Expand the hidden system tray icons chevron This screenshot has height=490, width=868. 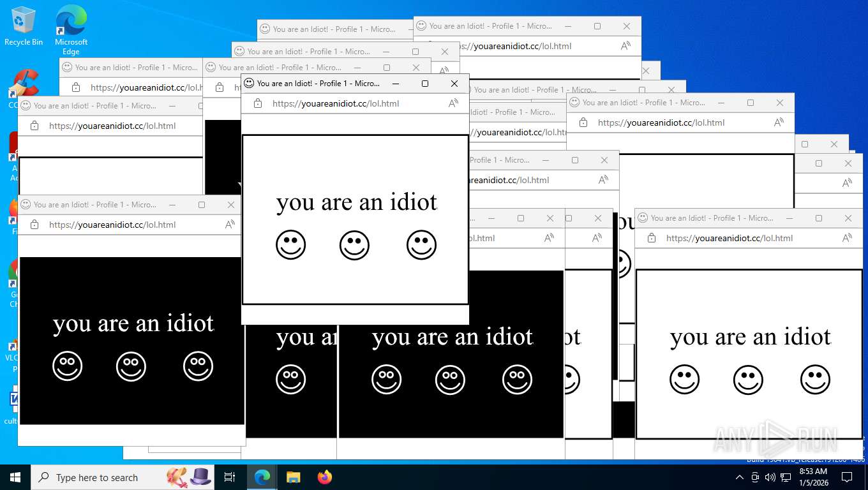740,477
